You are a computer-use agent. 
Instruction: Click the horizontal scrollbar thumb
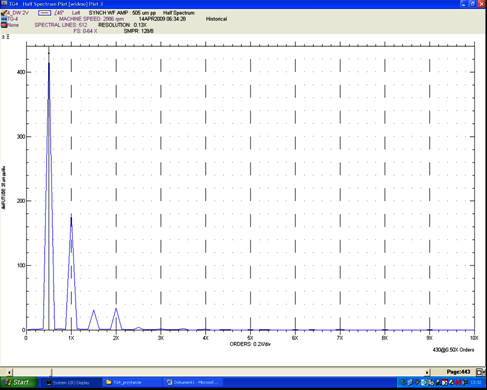click(51, 372)
